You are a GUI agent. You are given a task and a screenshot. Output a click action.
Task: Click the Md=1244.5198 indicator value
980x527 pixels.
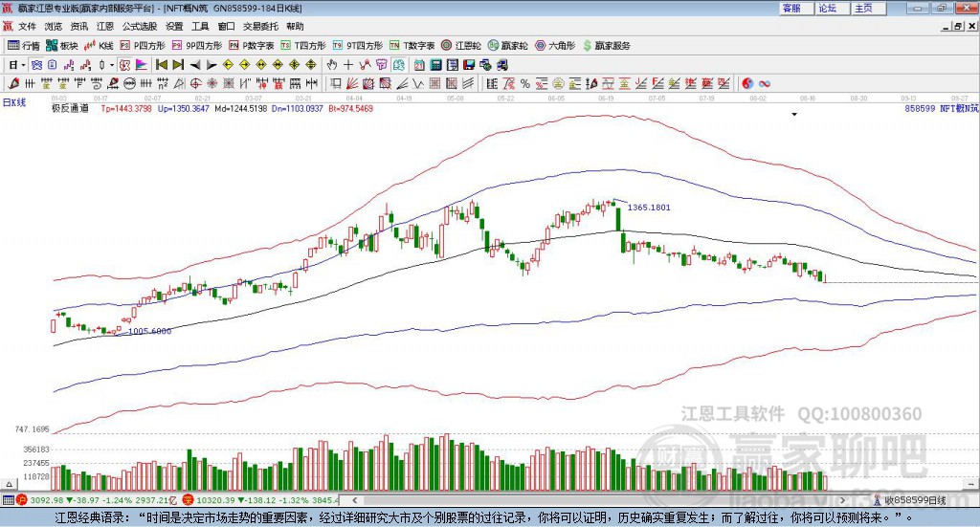point(240,109)
